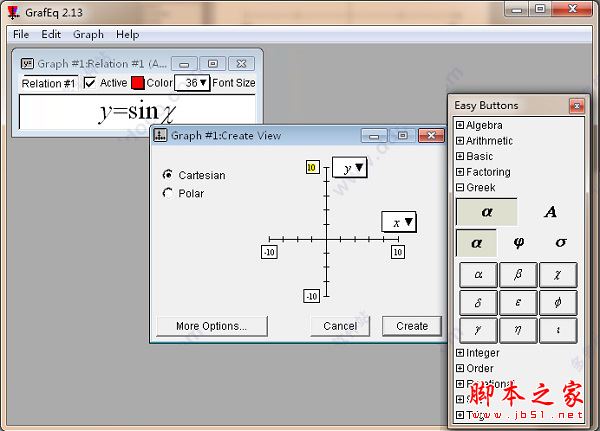Close the Create View dialog window

coord(431,136)
